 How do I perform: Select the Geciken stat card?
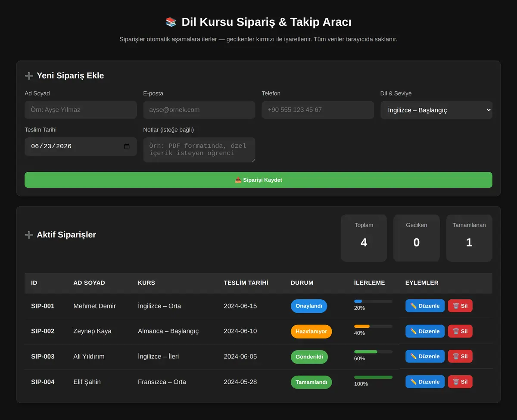(417, 238)
